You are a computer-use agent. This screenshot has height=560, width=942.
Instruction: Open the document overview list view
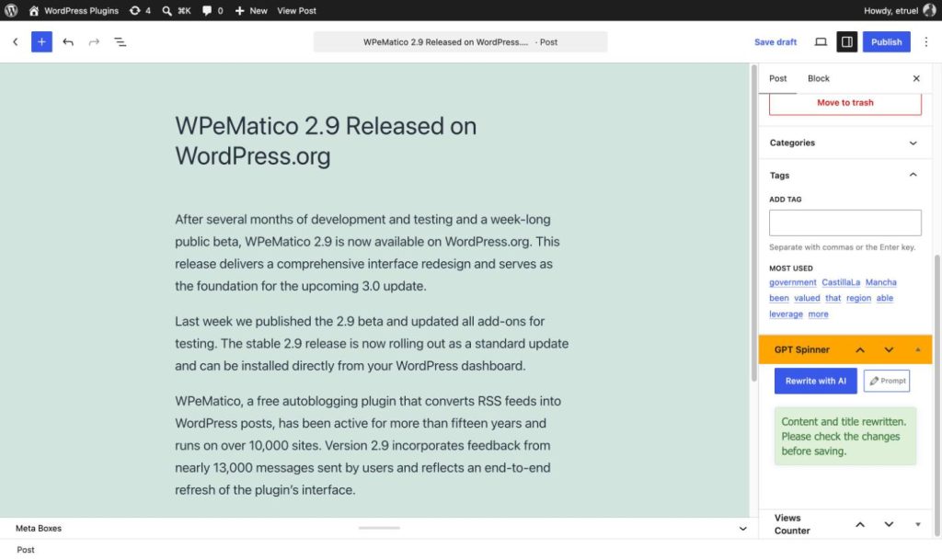tap(121, 42)
